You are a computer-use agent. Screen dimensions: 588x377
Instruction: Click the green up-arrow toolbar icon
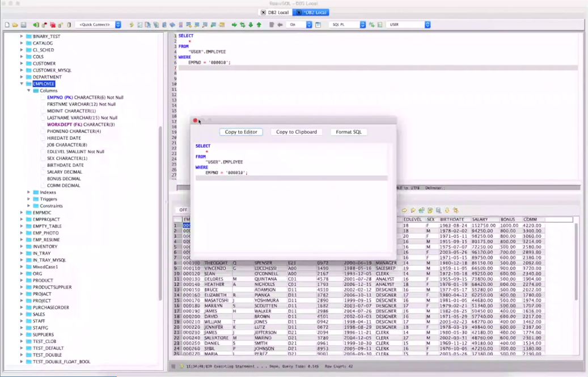259,25
